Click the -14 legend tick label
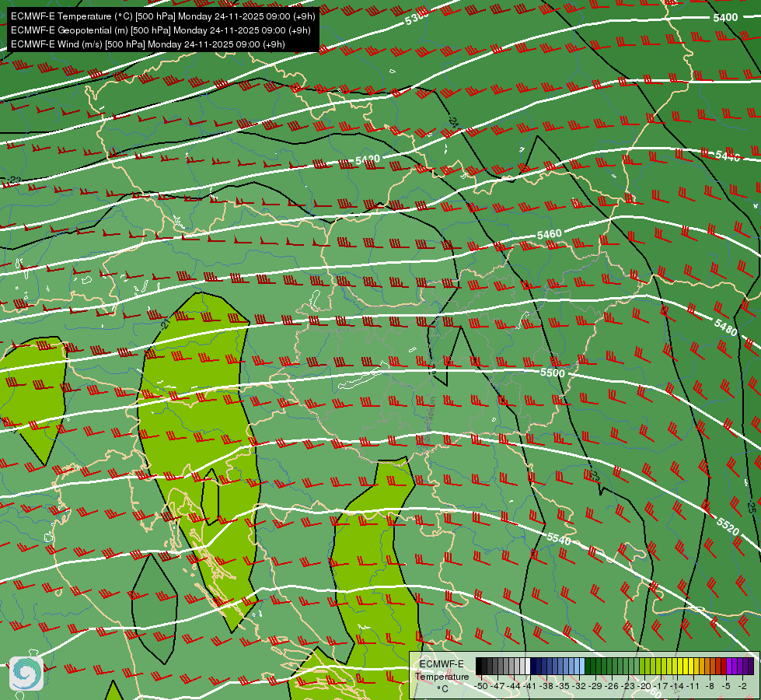Viewport: 761px width, 700px height. pyautogui.click(x=677, y=686)
